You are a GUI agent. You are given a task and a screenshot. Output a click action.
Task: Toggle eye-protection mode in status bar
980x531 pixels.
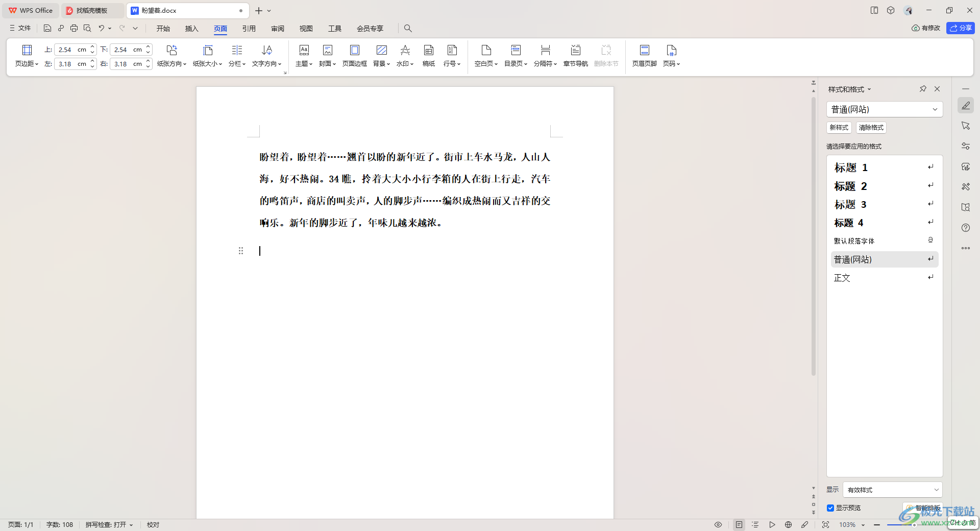(718, 524)
